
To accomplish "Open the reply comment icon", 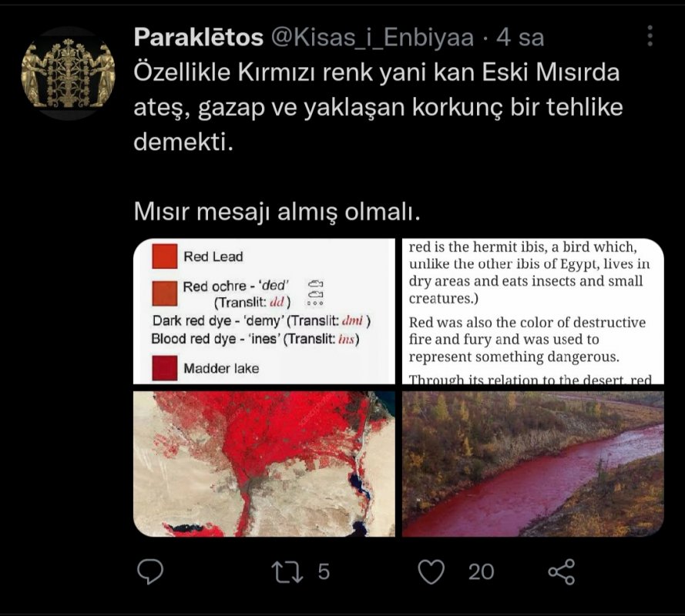I will pyautogui.click(x=150, y=571).
